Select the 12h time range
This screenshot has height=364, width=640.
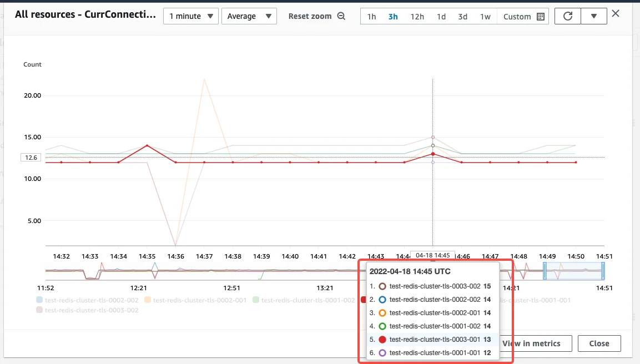click(417, 17)
